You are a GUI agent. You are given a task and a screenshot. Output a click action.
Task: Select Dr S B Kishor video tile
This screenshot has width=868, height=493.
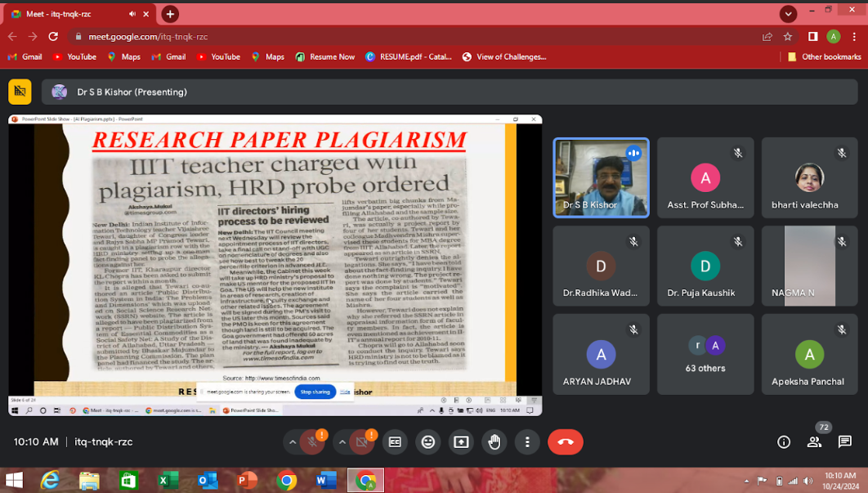click(x=601, y=177)
